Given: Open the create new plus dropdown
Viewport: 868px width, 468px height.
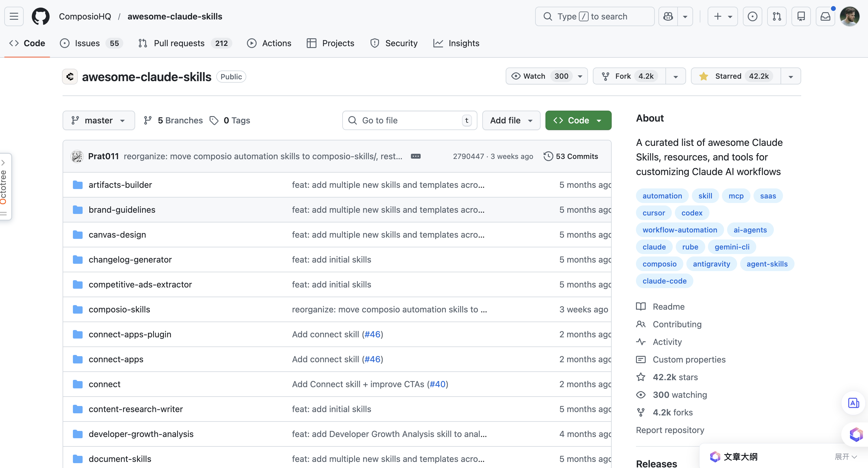Looking at the screenshot, I should pyautogui.click(x=723, y=16).
